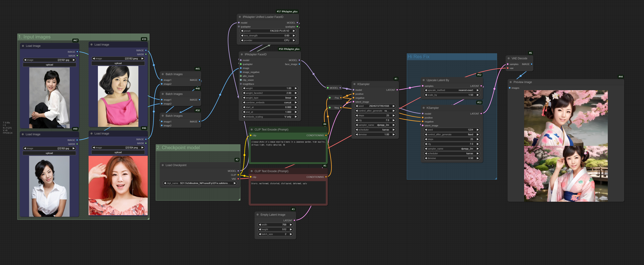The width and height of the screenshot is (644, 265).
Task: Click right arrow to increase batch_size
Action: click(x=291, y=234)
